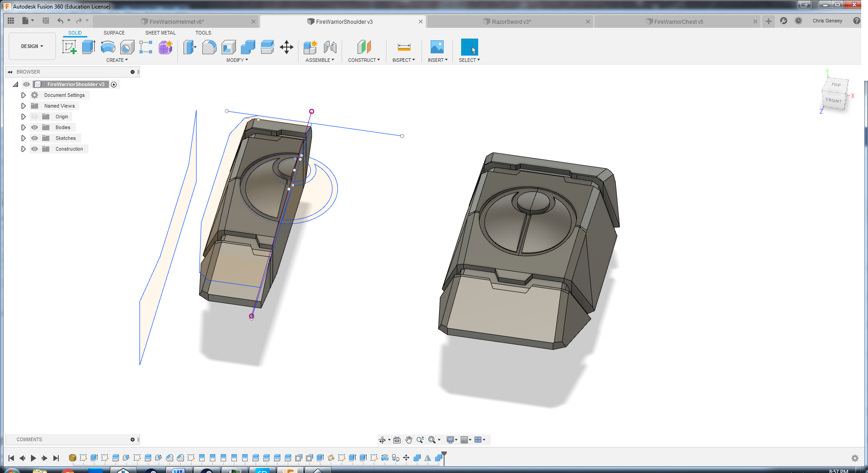Click the Fillet tool in Modify
This screenshot has height=473, width=868.
(x=209, y=47)
